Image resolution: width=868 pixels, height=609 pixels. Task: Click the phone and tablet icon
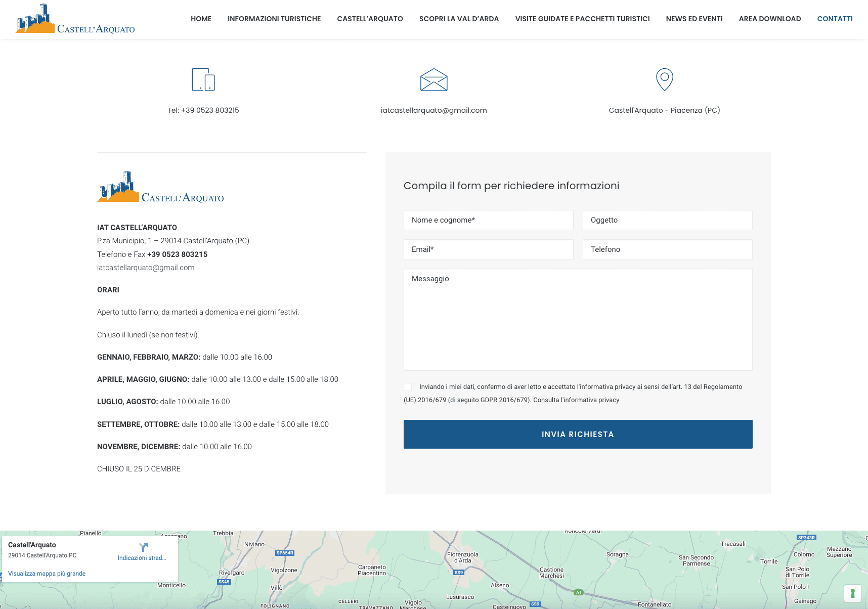[203, 80]
